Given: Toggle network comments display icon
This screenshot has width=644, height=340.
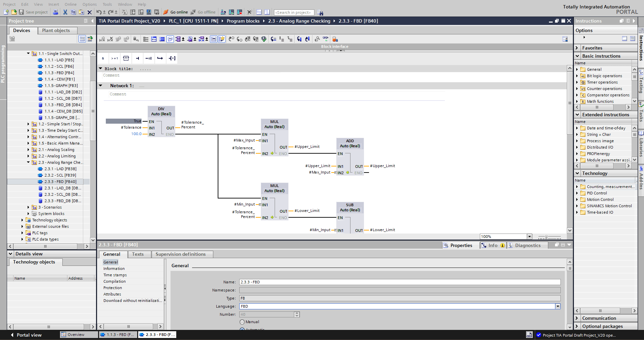Looking at the screenshot, I should pyautogui.click(x=213, y=39).
